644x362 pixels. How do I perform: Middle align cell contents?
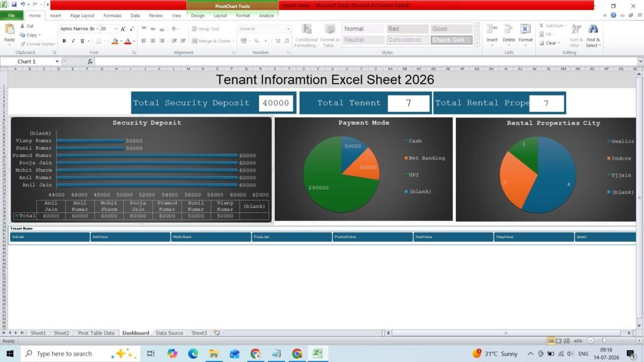pyautogui.click(x=153, y=29)
